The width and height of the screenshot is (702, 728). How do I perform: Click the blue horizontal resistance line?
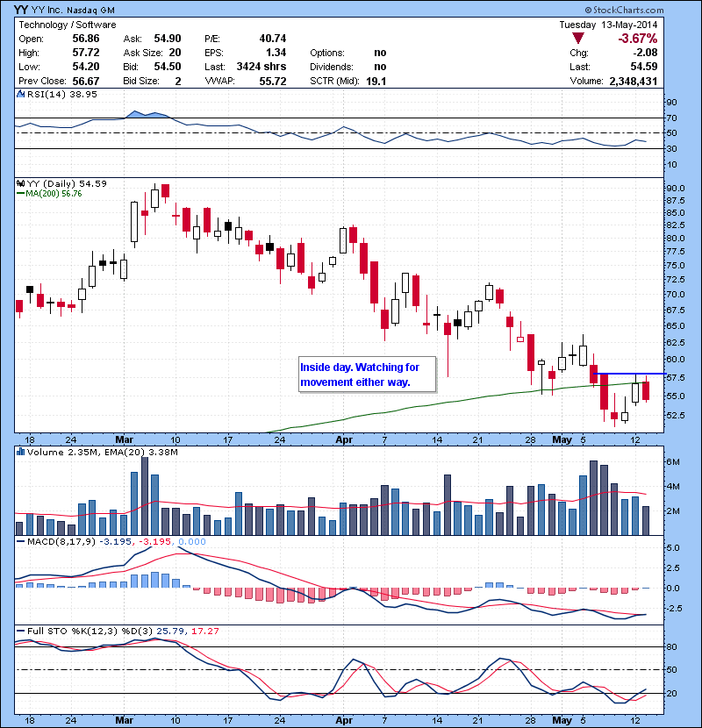tap(630, 374)
